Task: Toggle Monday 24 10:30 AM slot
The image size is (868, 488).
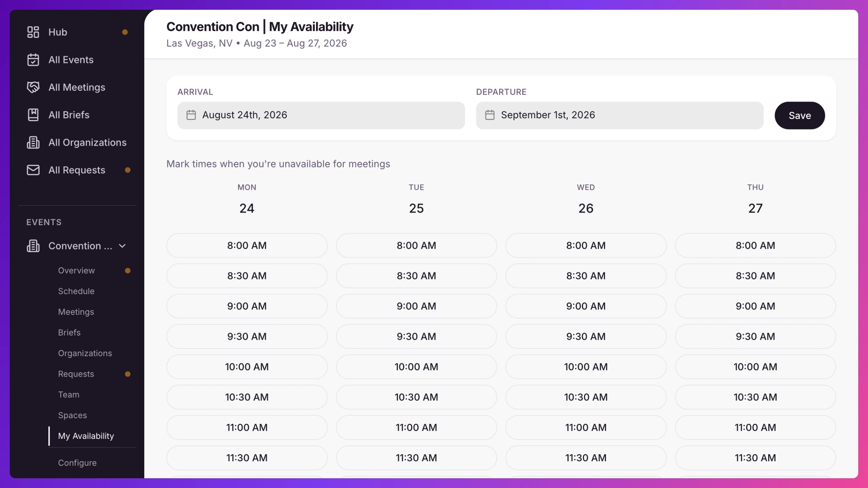Action: coord(247,397)
